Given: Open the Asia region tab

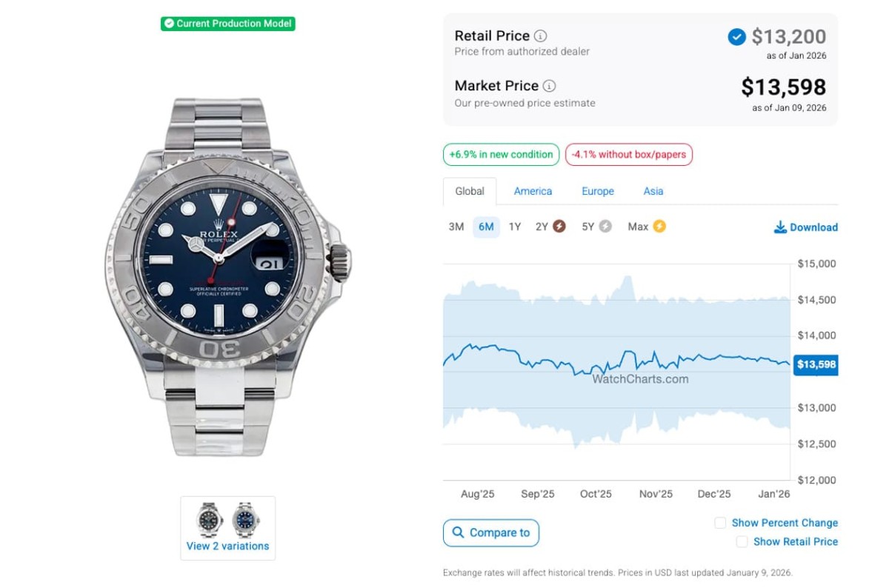Looking at the screenshot, I should pos(653,191).
